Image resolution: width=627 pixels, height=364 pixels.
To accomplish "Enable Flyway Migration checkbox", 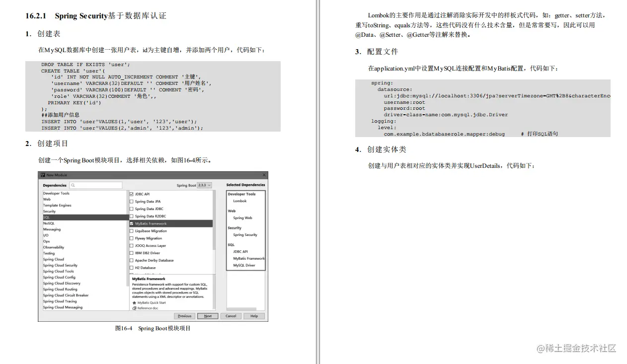I will [131, 238].
